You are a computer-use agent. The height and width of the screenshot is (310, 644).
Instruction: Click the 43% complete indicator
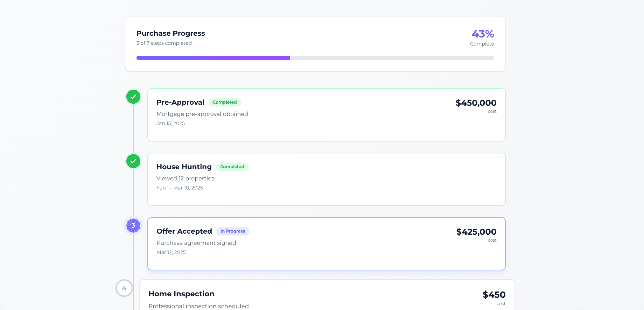[x=482, y=34]
